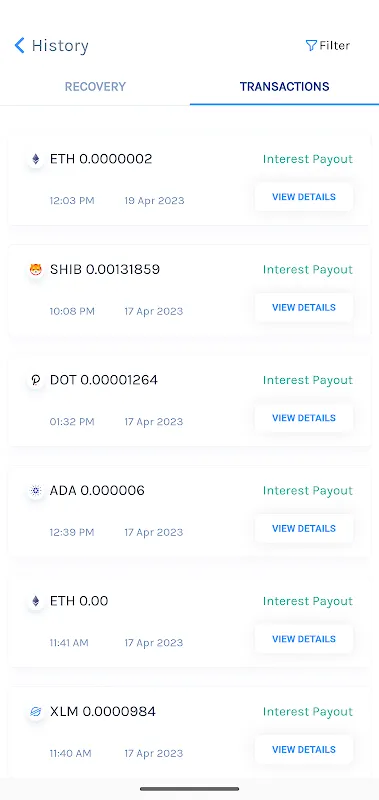This screenshot has width=379, height=800.
Task: Tap the Shiba Inu coin icon
Action: tap(36, 269)
